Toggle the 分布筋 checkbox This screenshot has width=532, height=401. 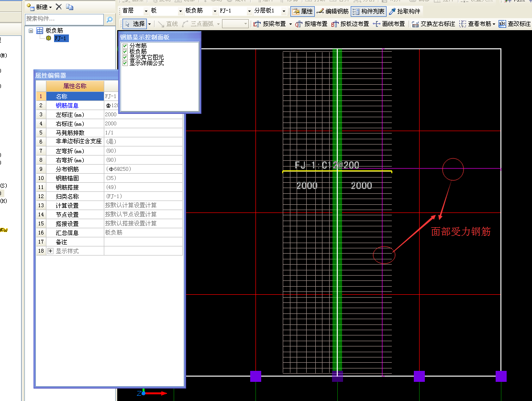125,46
